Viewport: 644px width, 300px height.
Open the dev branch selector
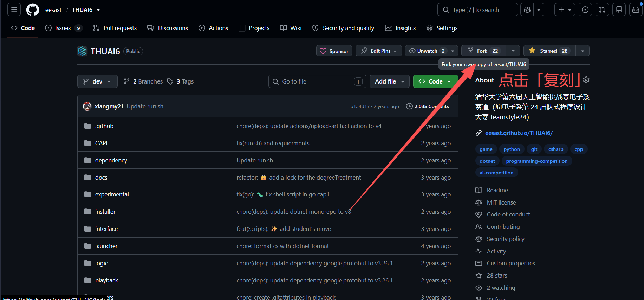click(97, 81)
